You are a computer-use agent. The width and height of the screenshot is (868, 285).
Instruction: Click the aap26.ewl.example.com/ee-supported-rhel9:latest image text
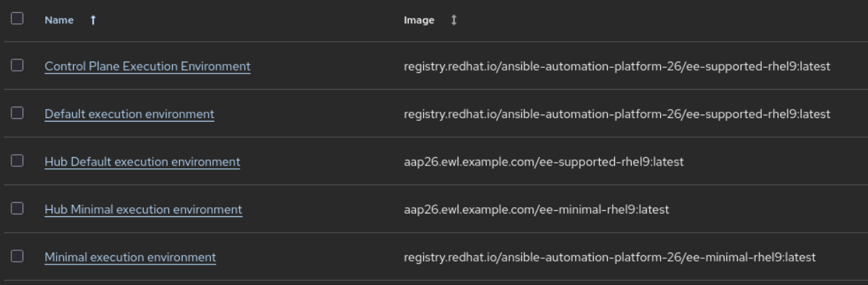pyautogui.click(x=543, y=162)
